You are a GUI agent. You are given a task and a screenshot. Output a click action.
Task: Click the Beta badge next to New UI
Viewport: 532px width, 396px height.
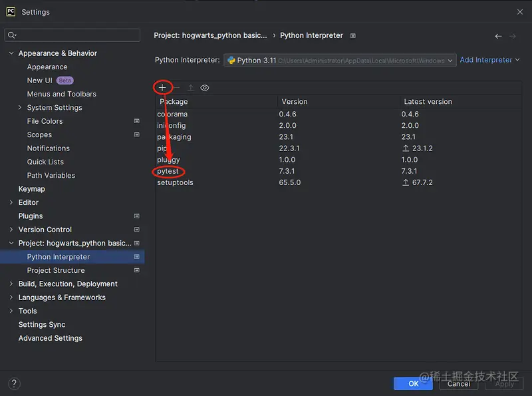coord(65,81)
